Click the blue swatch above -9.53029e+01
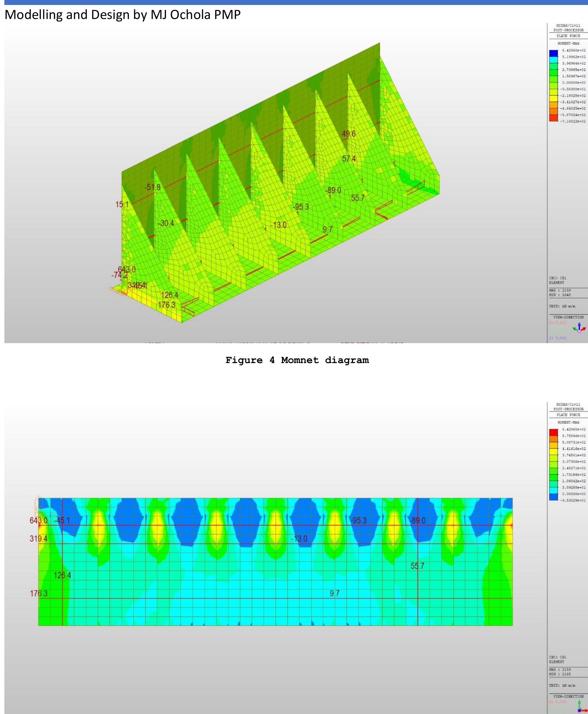 [x=553, y=497]
